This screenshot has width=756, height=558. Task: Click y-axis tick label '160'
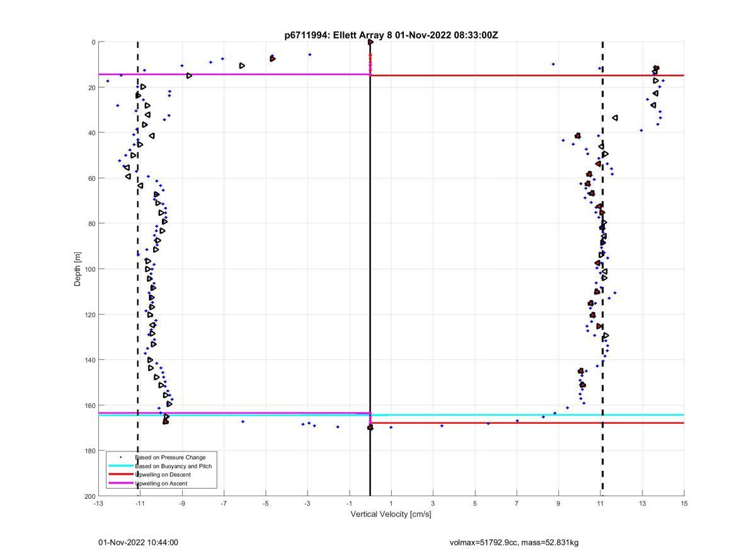[x=89, y=405]
